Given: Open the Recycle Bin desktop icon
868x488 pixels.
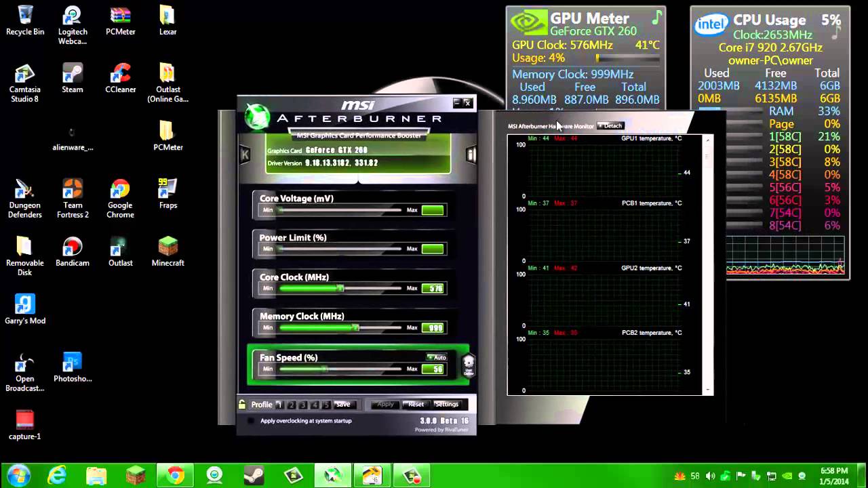Looking at the screenshot, I should [x=25, y=20].
